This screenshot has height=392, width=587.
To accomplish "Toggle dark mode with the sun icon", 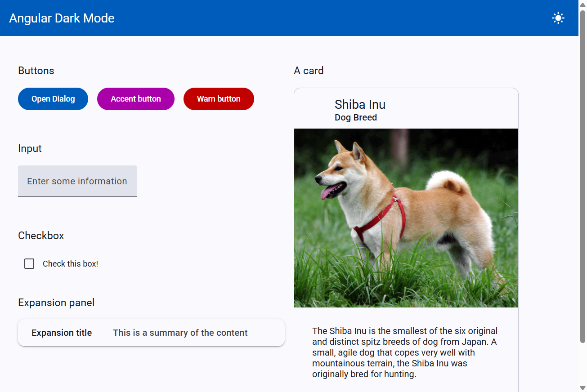I will (x=558, y=18).
